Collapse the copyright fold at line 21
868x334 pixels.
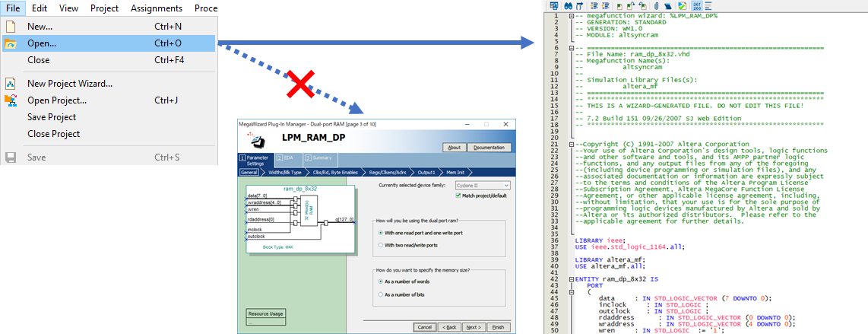click(x=571, y=144)
